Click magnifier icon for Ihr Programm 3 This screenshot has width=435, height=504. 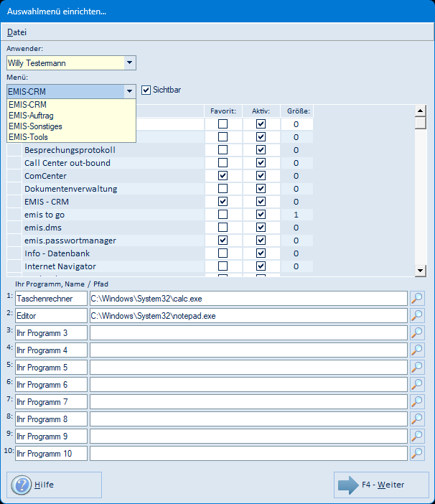[x=417, y=332]
